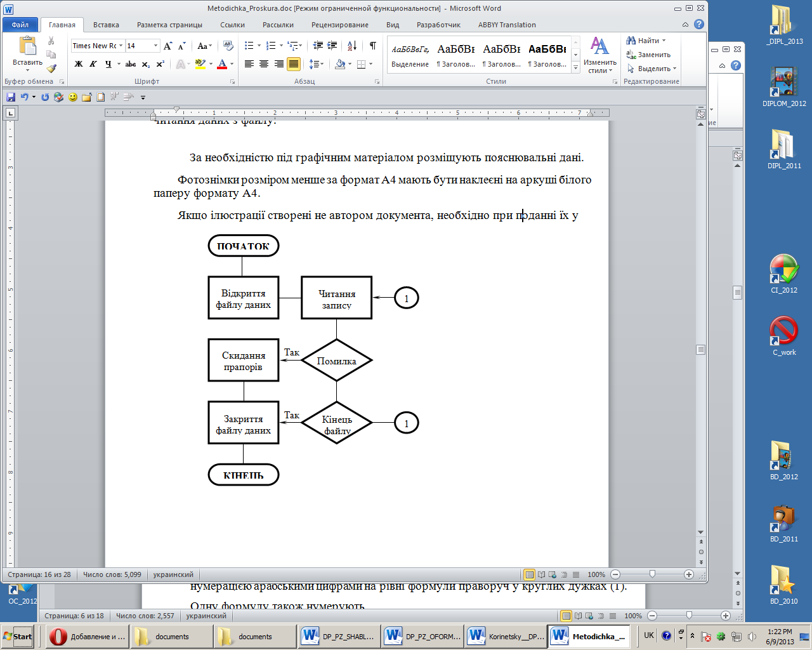Screen dimensions: 812x650
Task: Toggle italic (К) formatting
Action: point(93,64)
